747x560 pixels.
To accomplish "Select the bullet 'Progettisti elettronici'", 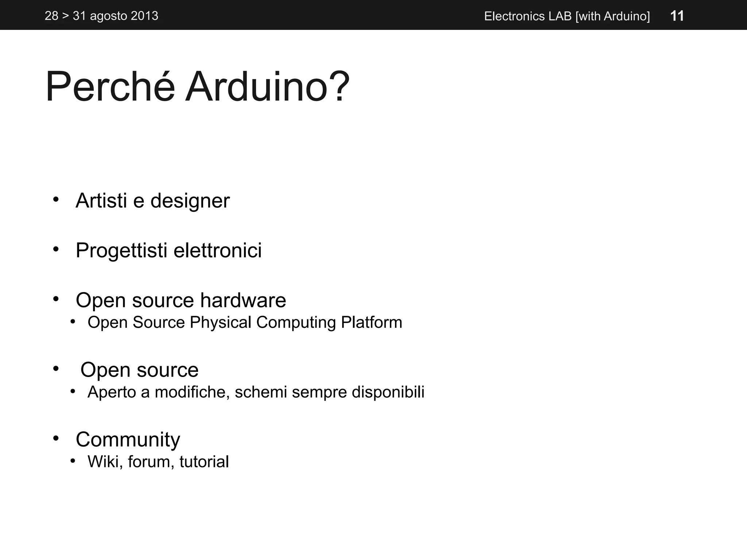I will coord(169,250).
